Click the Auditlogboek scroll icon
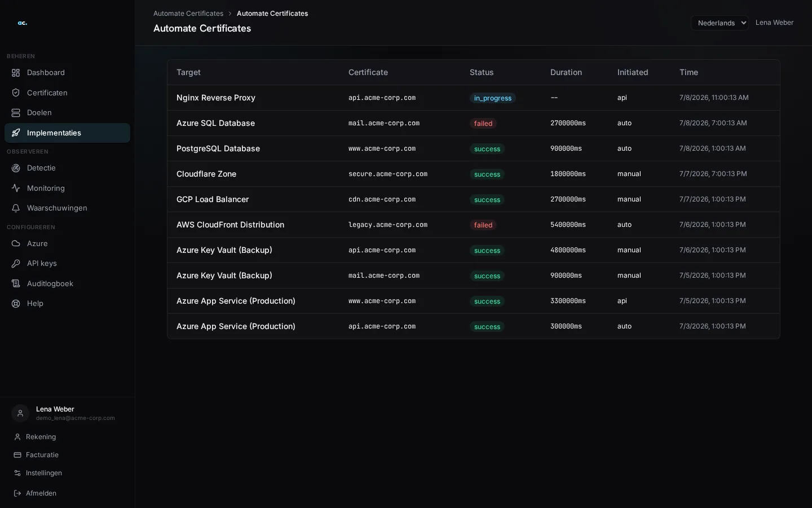Image resolution: width=812 pixels, height=508 pixels. [x=16, y=284]
